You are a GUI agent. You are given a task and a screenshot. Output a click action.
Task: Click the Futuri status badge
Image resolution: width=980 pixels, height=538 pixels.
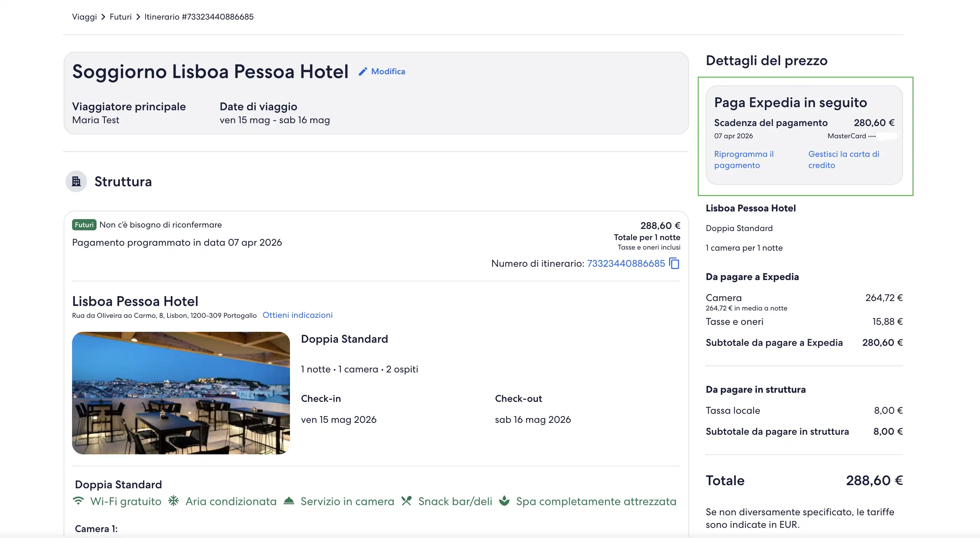point(84,225)
